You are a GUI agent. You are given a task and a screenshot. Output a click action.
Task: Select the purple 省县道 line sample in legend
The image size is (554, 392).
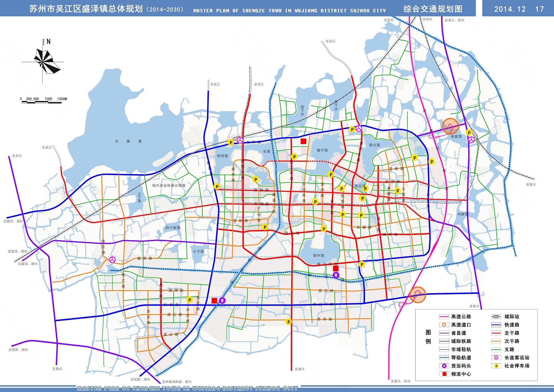[x=444, y=333]
